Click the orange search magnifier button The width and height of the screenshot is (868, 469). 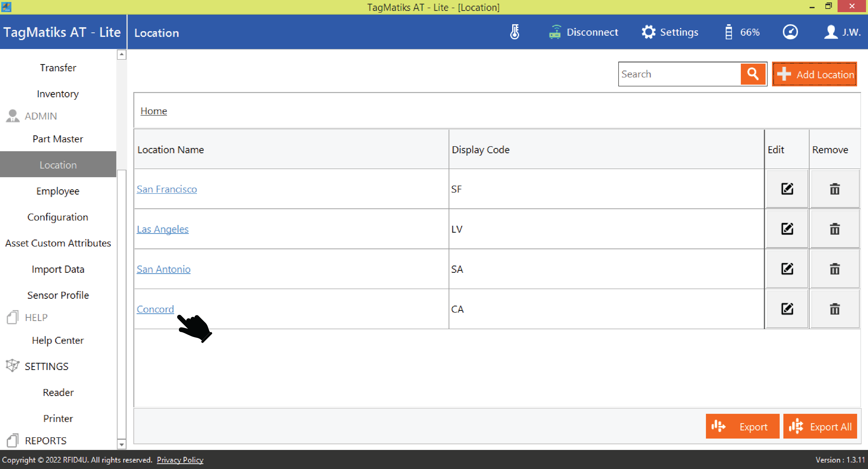[753, 74]
